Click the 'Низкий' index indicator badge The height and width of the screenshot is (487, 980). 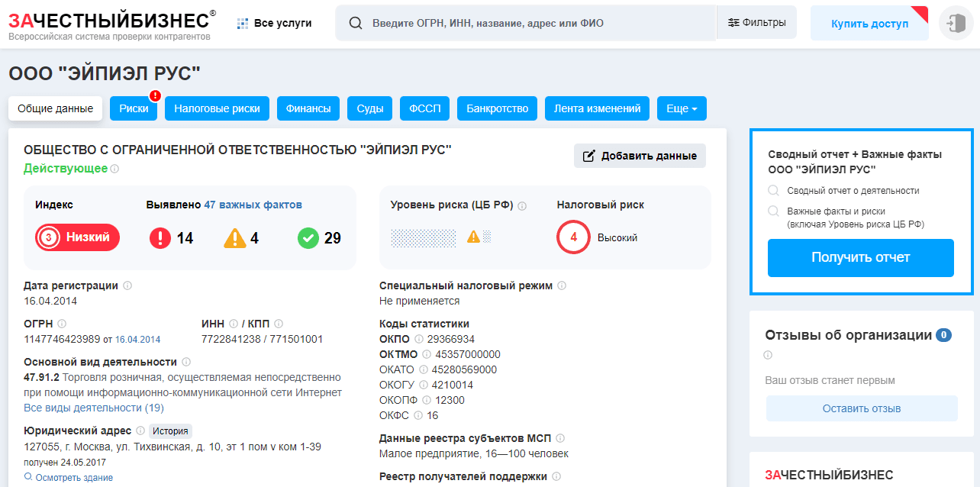[78, 237]
